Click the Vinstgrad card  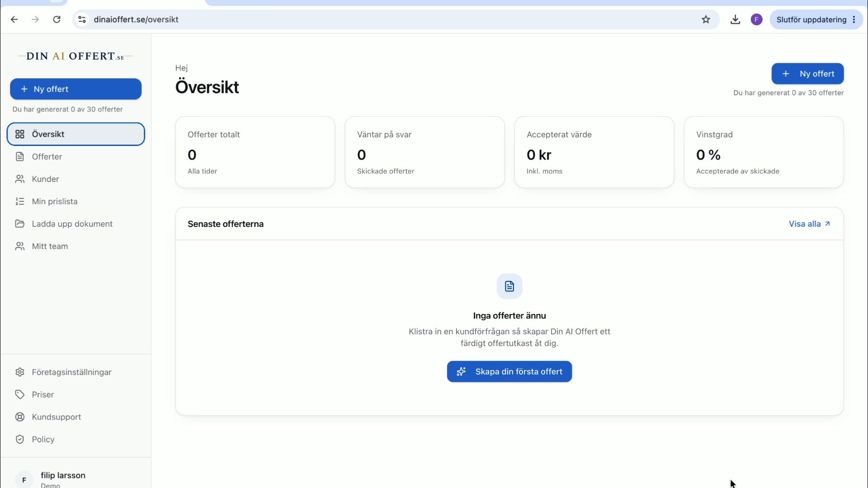pos(764,152)
